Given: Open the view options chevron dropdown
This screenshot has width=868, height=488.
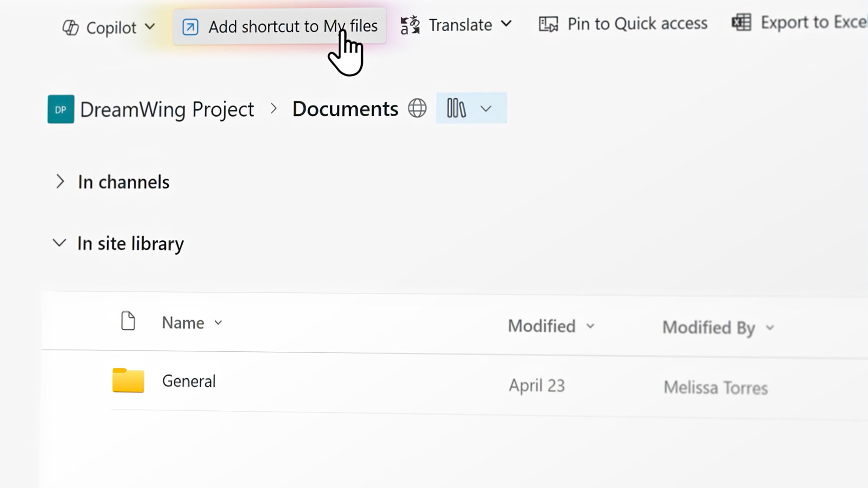Looking at the screenshot, I should coord(486,108).
